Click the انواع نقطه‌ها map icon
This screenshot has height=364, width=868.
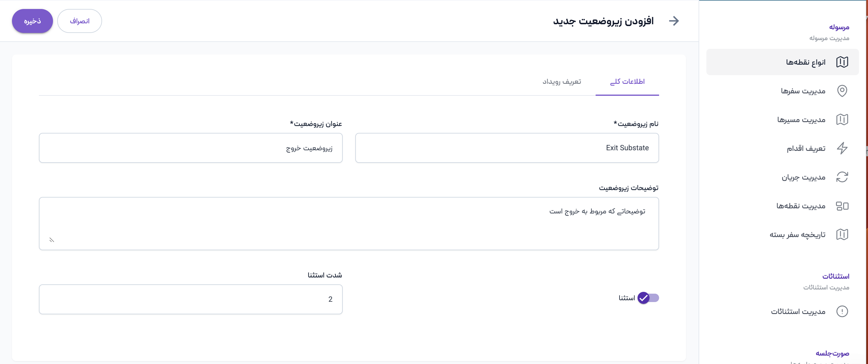(842, 62)
